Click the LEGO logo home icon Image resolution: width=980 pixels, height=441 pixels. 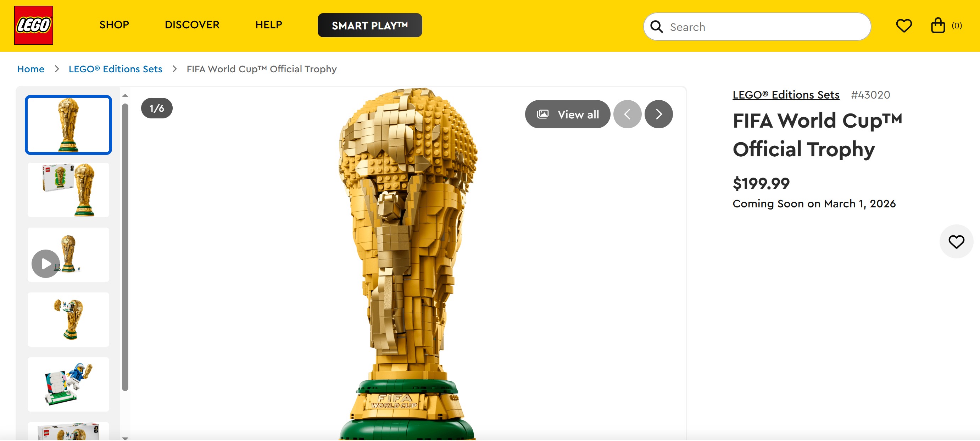(x=33, y=25)
